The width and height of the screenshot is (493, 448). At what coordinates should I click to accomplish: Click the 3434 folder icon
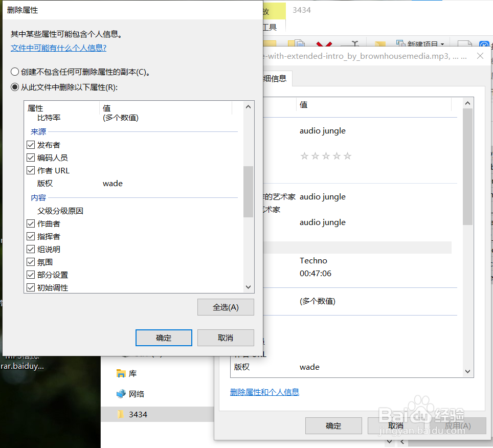[x=121, y=414]
